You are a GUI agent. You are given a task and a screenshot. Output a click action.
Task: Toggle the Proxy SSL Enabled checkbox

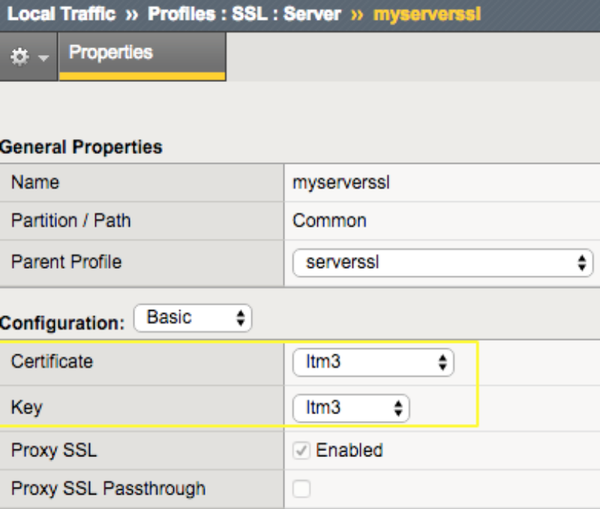click(x=301, y=450)
